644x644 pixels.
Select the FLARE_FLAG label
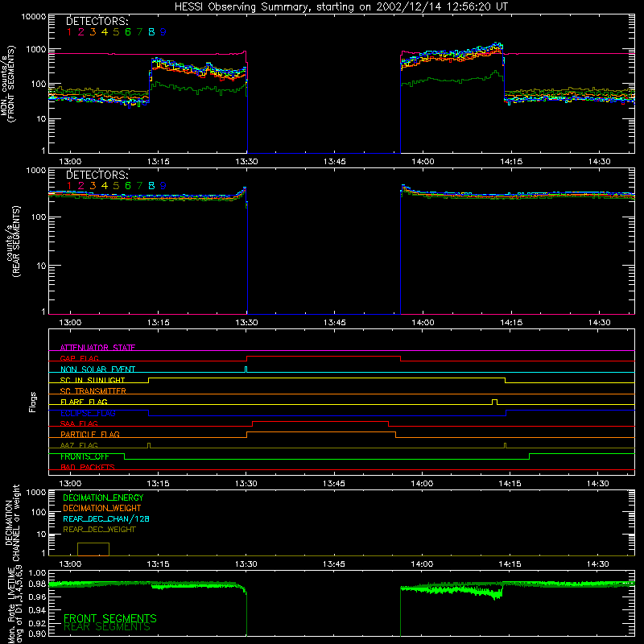(84, 402)
